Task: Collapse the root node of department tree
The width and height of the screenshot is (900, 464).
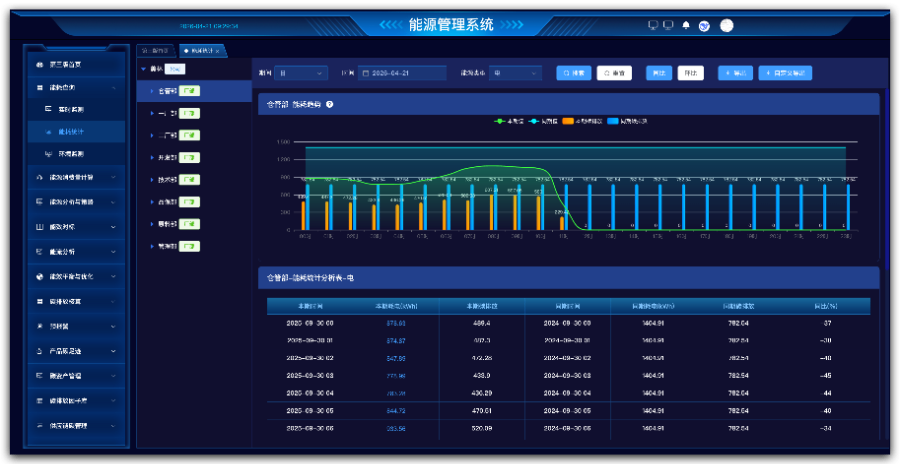Action: tap(143, 69)
